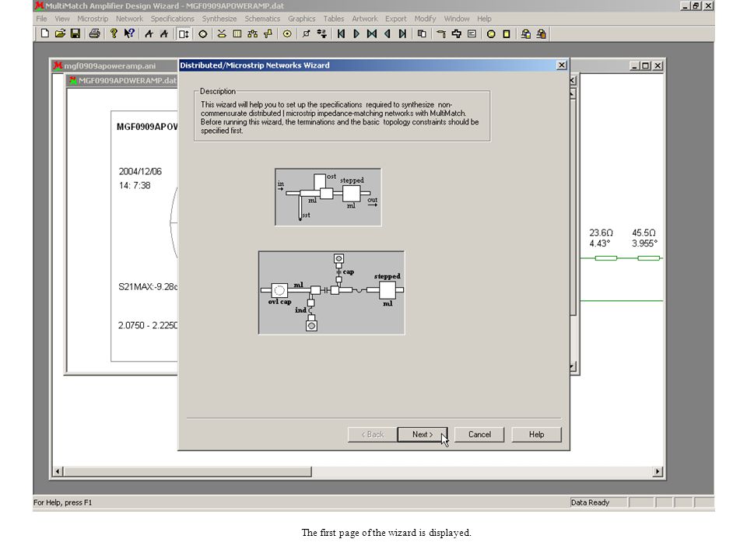Open the Tables menu
The height and width of the screenshot is (560, 747).
(334, 19)
